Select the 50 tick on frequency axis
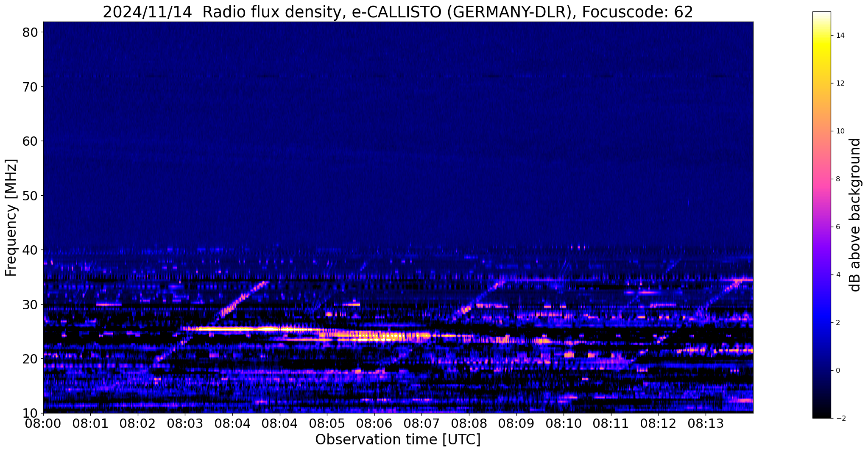 [30, 196]
